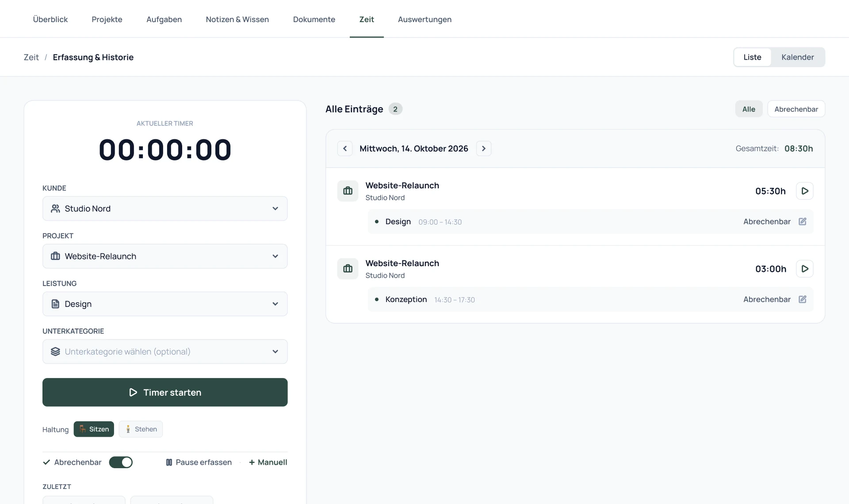
Task: Open the Leistung dropdown Design
Action: (x=165, y=304)
